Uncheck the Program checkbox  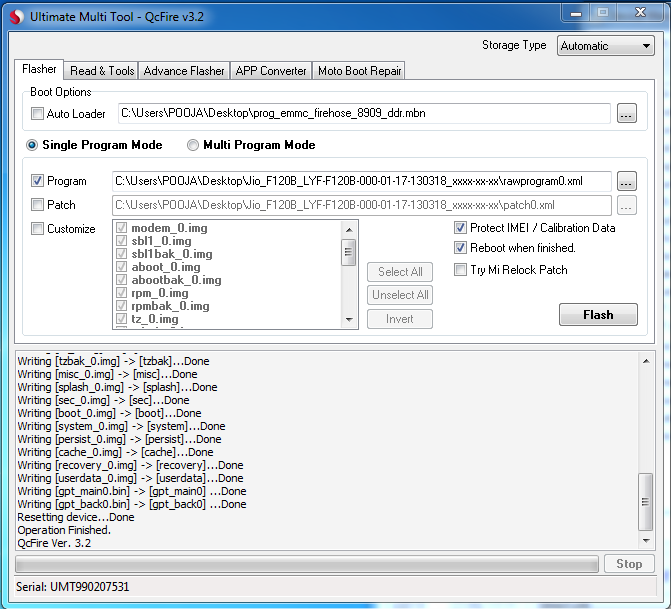37,181
